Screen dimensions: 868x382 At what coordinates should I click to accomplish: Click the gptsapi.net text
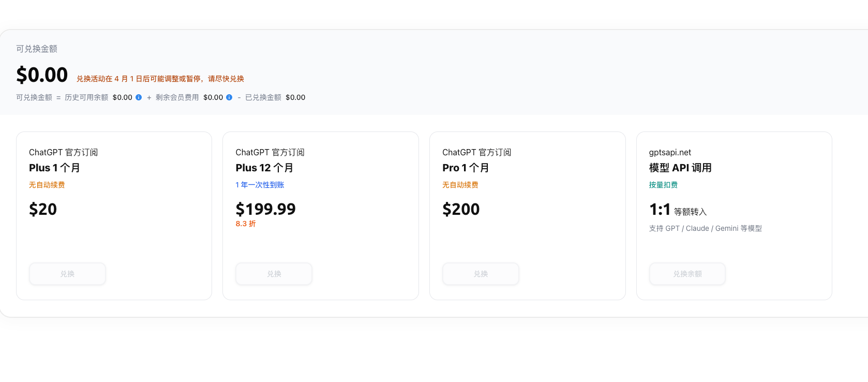point(670,152)
